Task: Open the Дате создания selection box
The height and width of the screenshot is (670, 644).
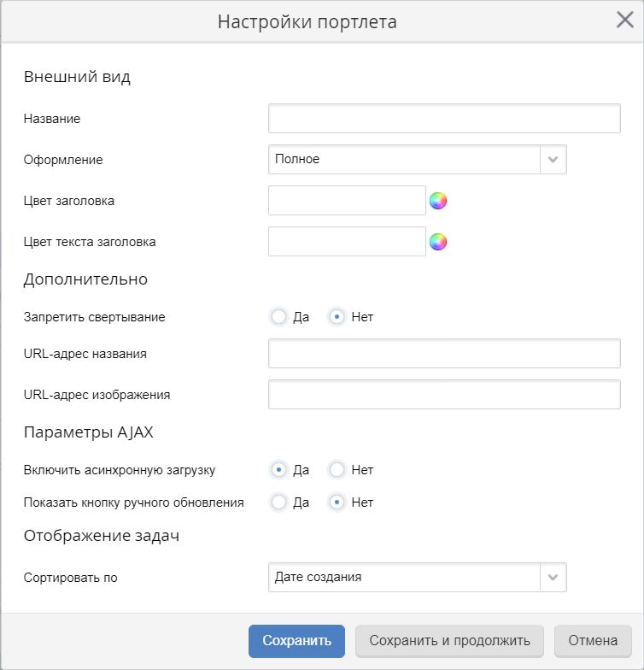Action: pyautogui.click(x=417, y=578)
